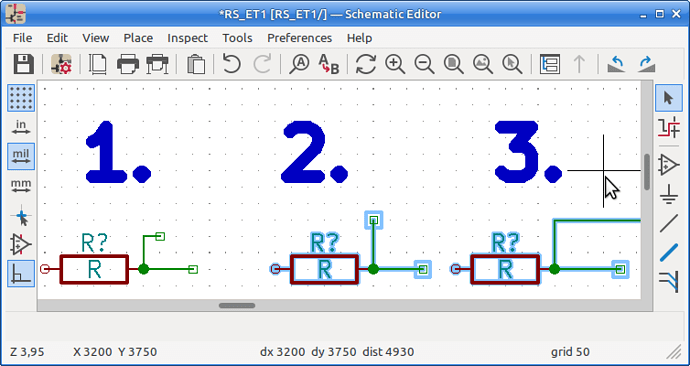Image resolution: width=690 pixels, height=366 pixels.
Task: Select the Add power port ground tool
Action: click(x=668, y=194)
